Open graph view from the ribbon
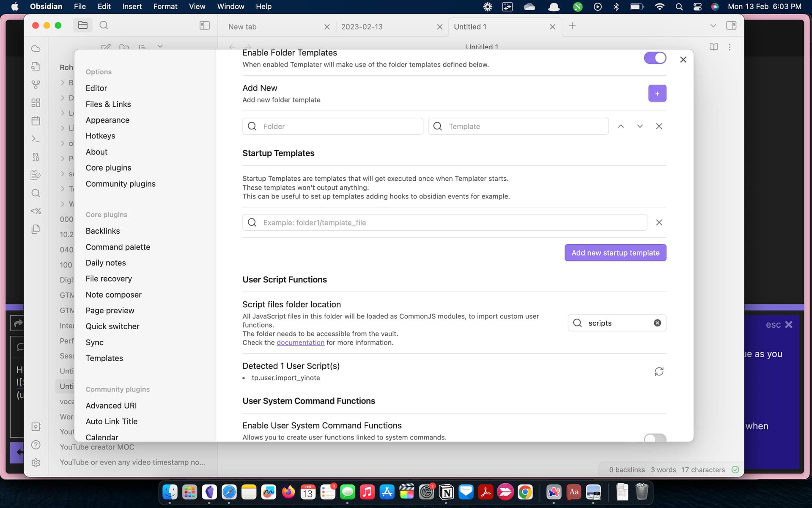This screenshot has width=812, height=508. tap(36, 85)
